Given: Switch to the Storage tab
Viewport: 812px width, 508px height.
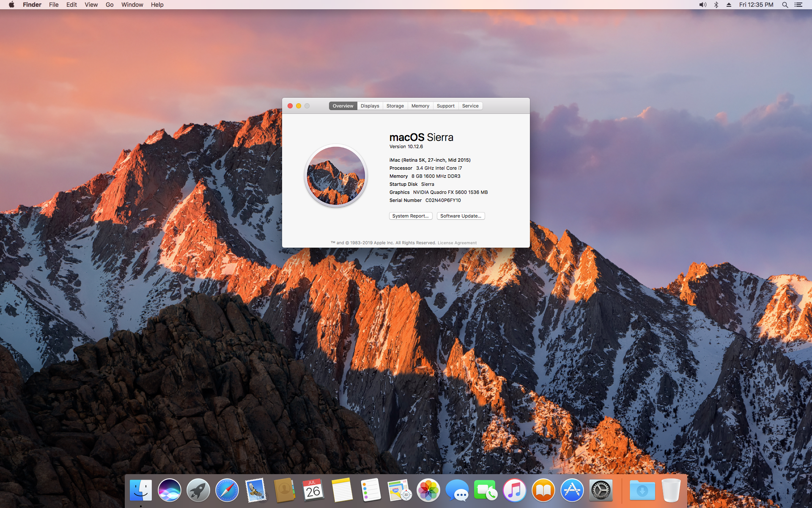Looking at the screenshot, I should click(395, 106).
